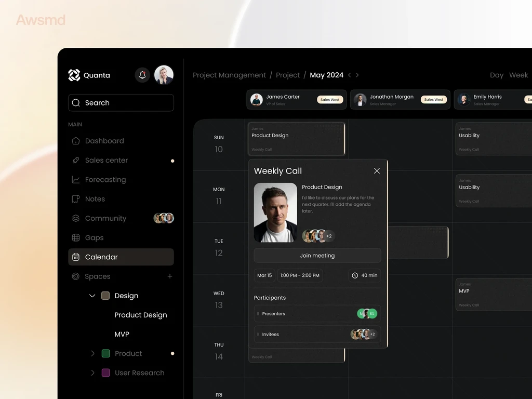This screenshot has height=399, width=532.
Task: Collapse the Design space tree
Action: (x=92, y=296)
